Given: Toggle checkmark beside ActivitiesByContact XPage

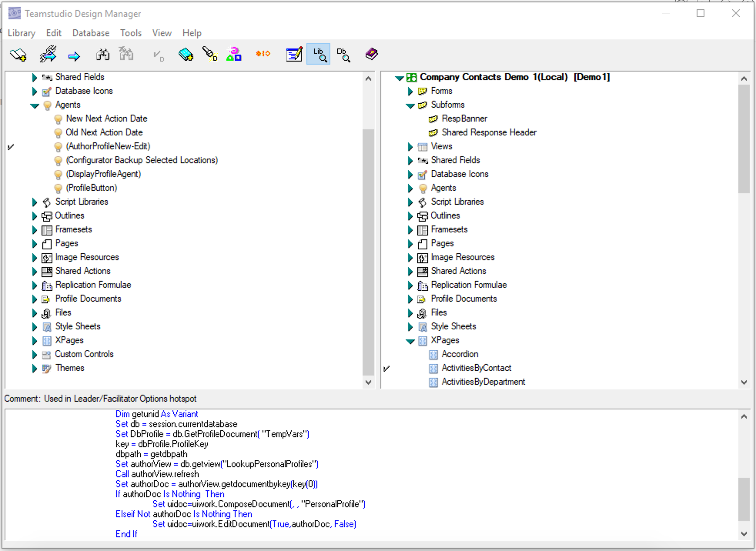Looking at the screenshot, I should point(387,368).
